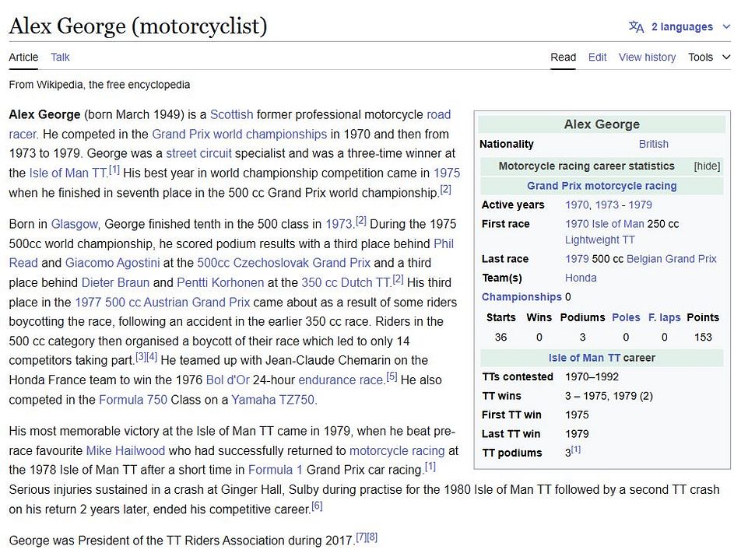
Task: Open the Honda team link in infobox
Action: coord(581,278)
